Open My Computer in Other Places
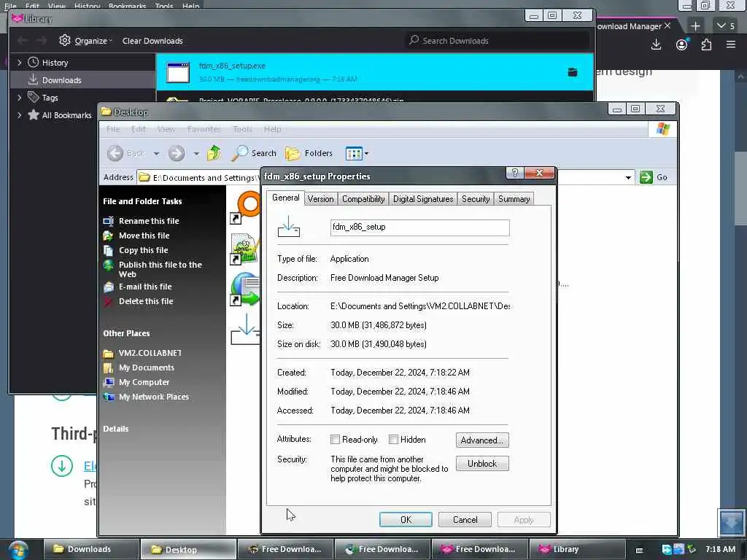This screenshot has height=560, width=747. click(x=144, y=382)
